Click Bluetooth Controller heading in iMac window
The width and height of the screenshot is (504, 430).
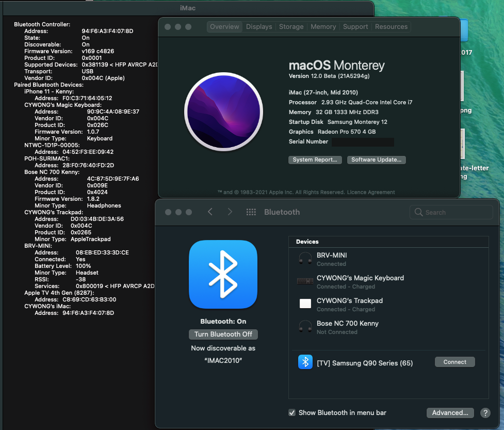[42, 24]
